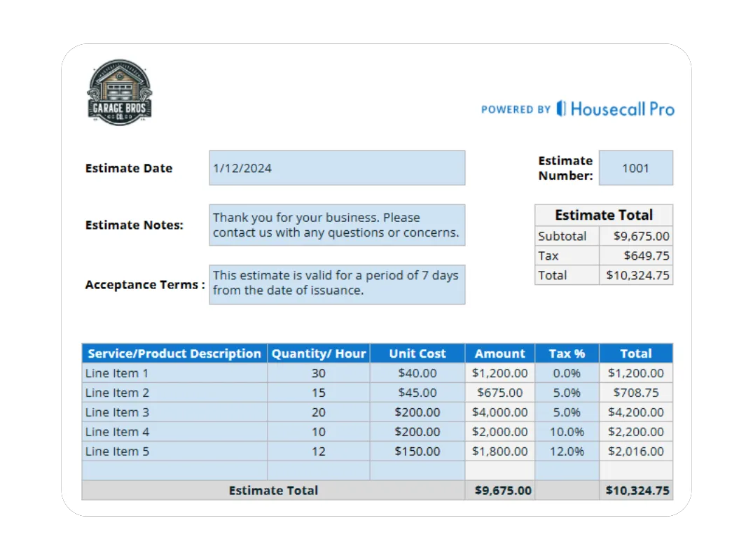Select the Tax % column header

point(567,353)
